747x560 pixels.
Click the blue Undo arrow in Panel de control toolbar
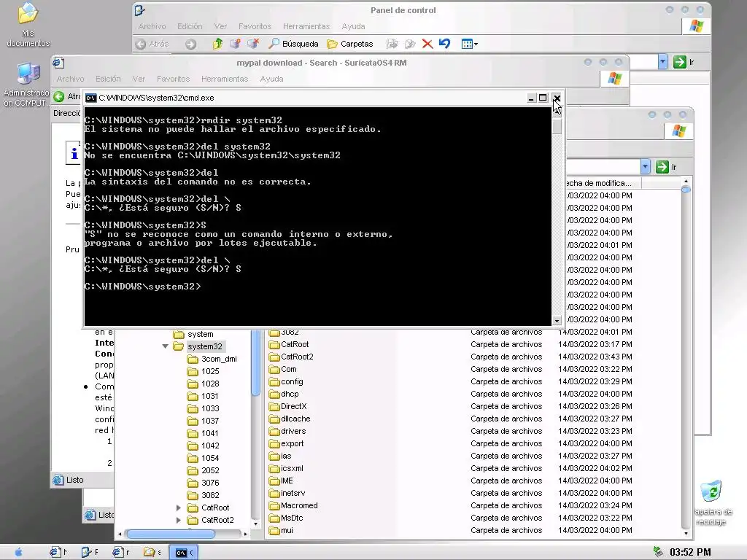click(444, 44)
